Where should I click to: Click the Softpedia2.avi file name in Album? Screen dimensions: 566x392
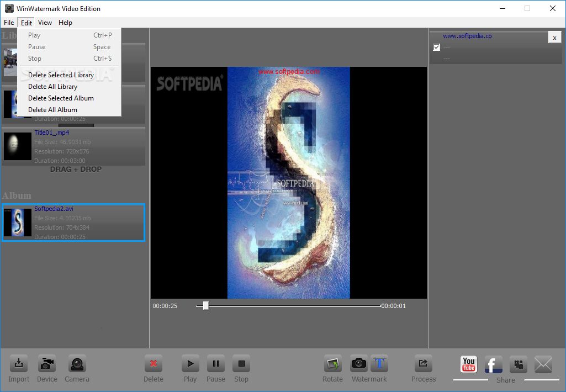(54, 209)
